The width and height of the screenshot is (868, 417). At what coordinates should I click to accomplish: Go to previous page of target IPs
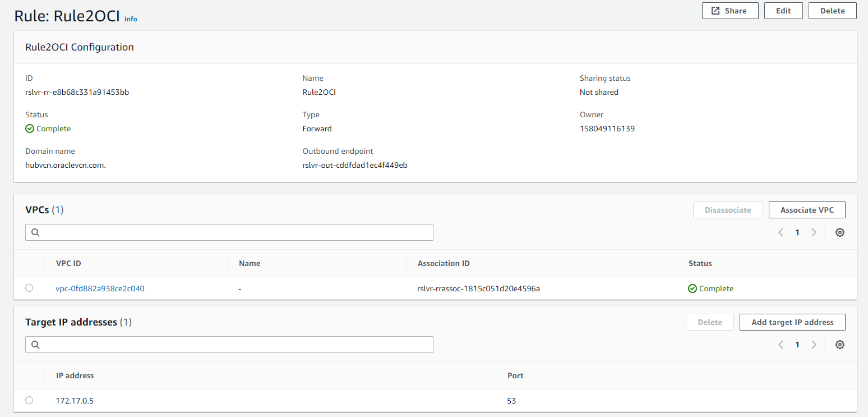[x=781, y=345]
